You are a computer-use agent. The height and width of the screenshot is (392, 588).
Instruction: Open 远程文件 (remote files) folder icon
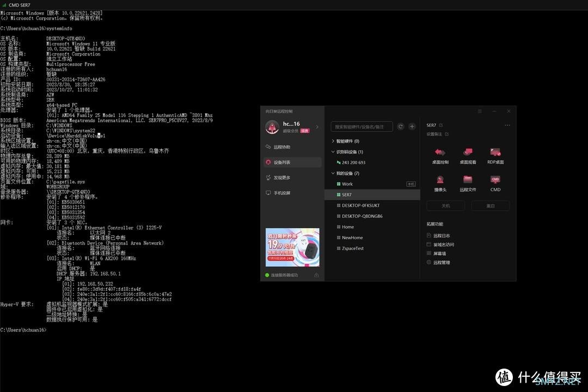click(x=468, y=183)
